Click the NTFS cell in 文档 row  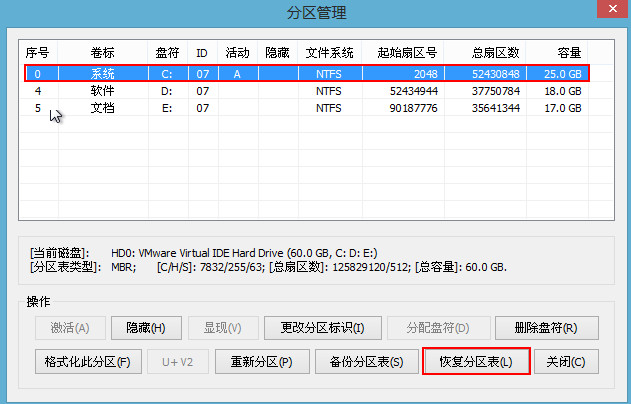(x=328, y=108)
